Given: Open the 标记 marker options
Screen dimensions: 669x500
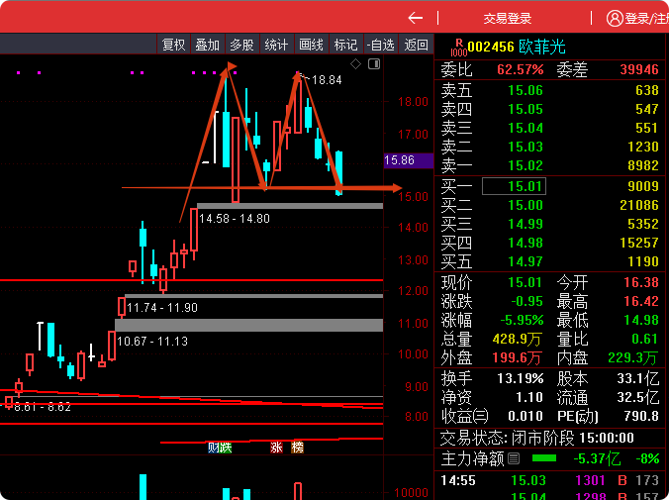Looking at the screenshot, I should point(345,45).
